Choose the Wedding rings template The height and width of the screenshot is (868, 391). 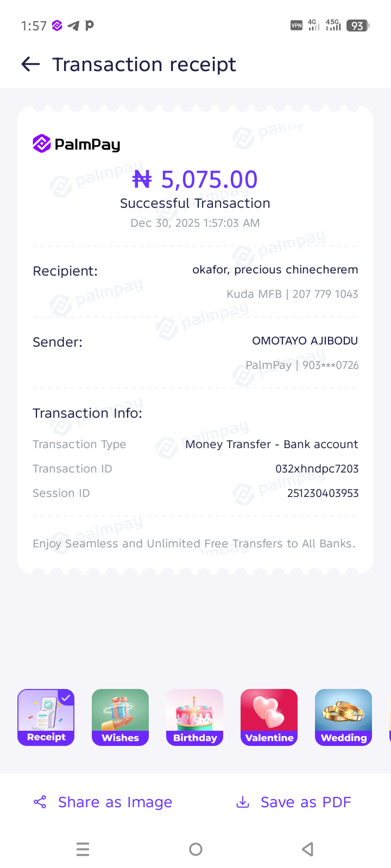pos(343,717)
